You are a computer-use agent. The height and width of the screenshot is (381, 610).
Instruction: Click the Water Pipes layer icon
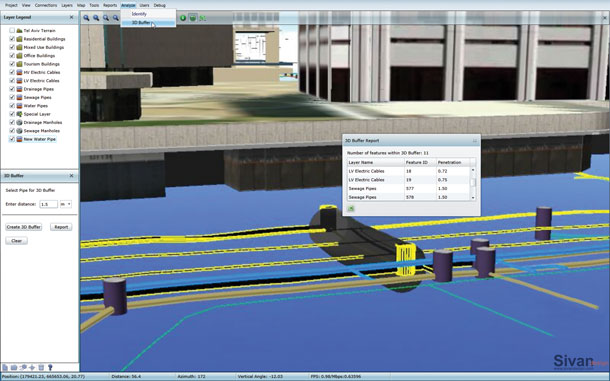tap(19, 106)
